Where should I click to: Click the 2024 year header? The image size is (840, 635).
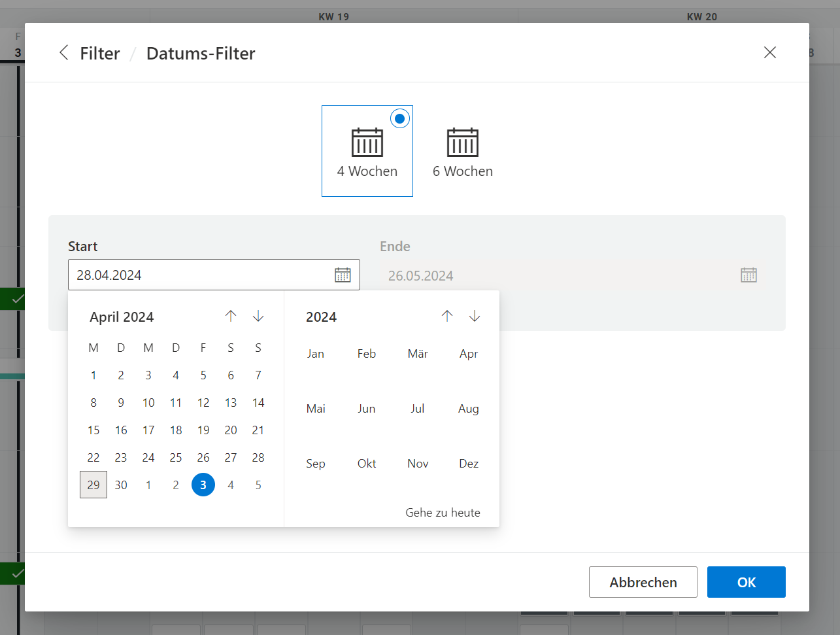coord(321,317)
